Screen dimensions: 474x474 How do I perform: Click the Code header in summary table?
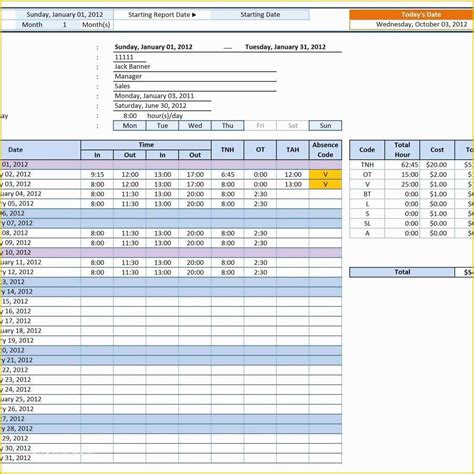(x=367, y=150)
